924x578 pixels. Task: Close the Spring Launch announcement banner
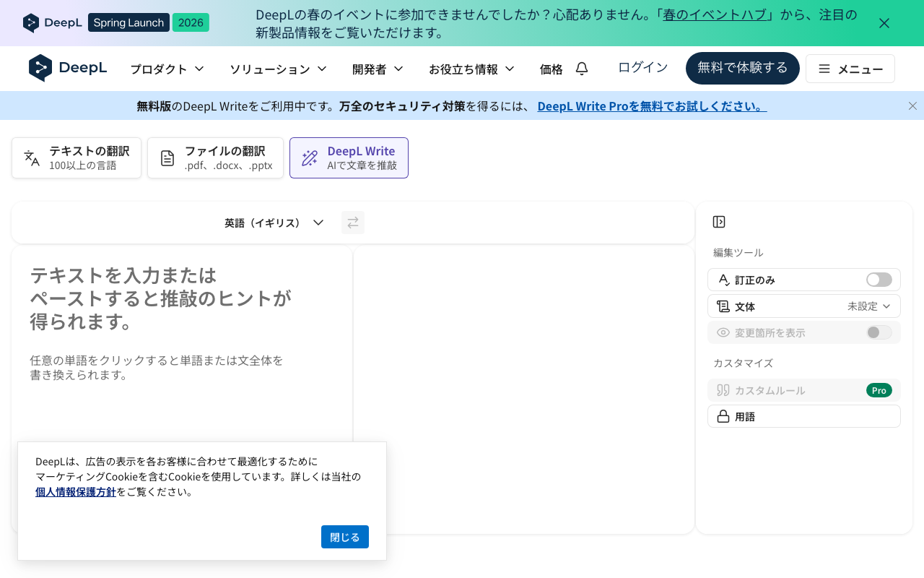tap(884, 23)
